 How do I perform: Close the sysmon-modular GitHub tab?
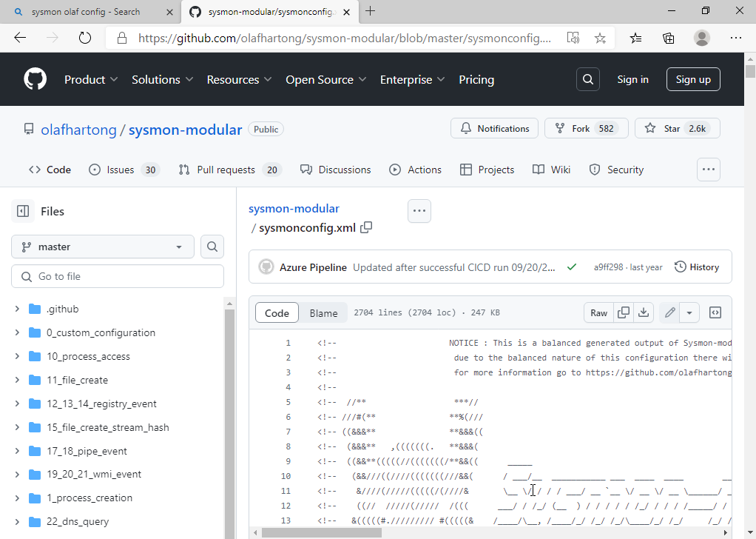click(347, 12)
